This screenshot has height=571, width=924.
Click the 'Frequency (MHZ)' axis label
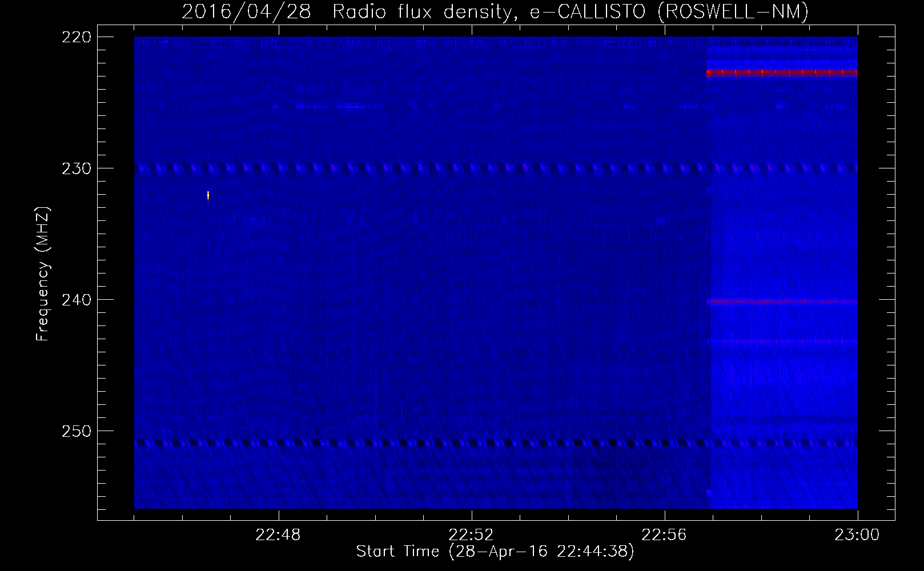pos(43,274)
